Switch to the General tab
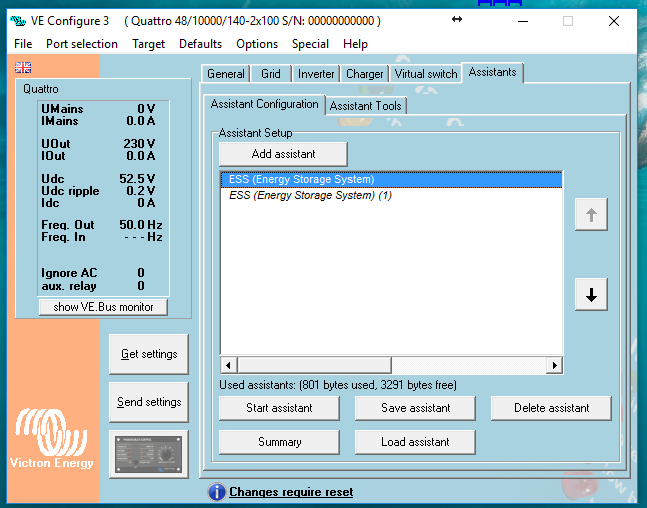Viewport: 647px width, 508px height. (x=226, y=74)
